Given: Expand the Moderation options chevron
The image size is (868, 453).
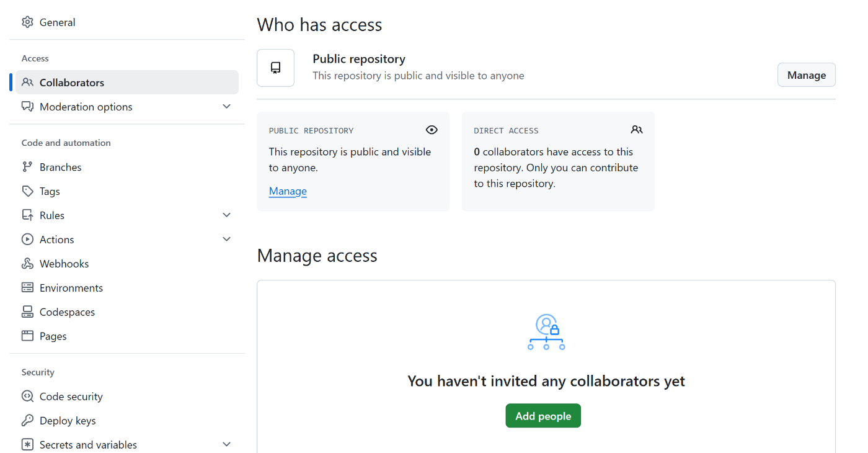Looking at the screenshot, I should coord(227,107).
